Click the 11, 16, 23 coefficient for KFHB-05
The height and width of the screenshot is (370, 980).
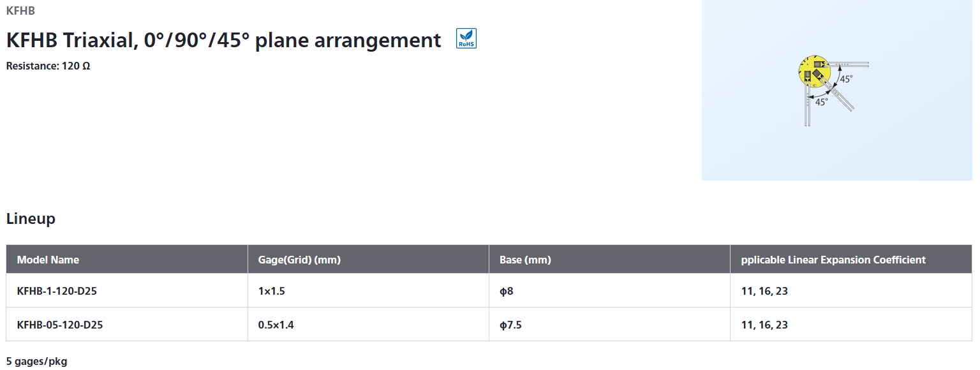764,325
